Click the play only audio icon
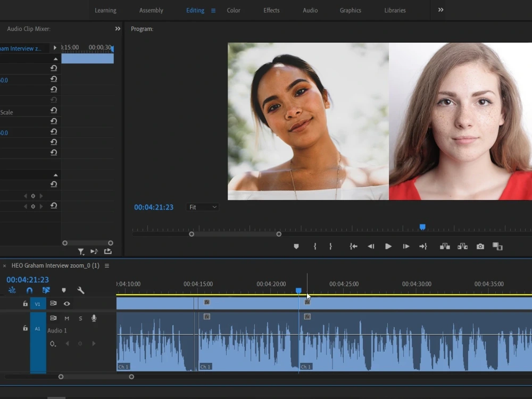This screenshot has width=532, height=399. click(94, 252)
